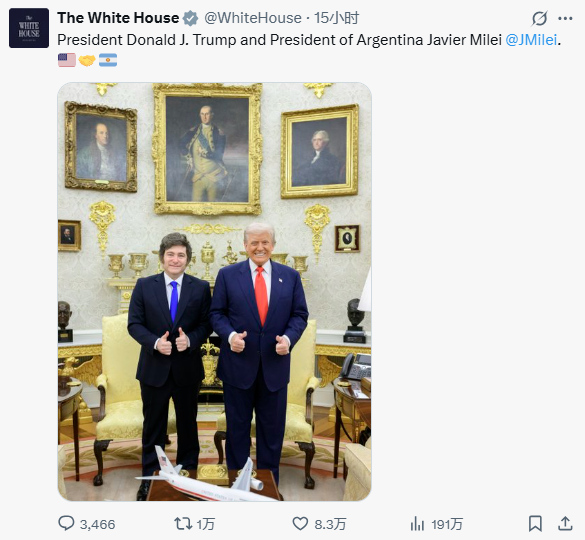
Task: Click the share upload icon
Action: 565,524
